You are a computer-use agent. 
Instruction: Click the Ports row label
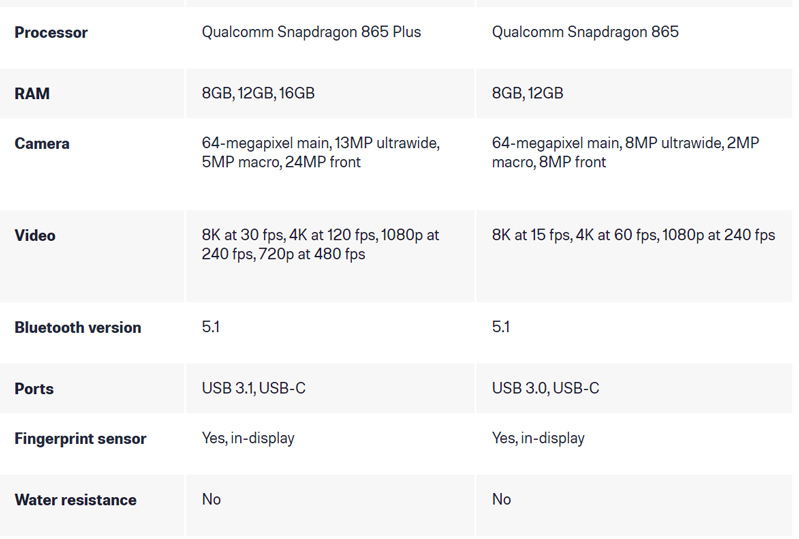coord(34,389)
